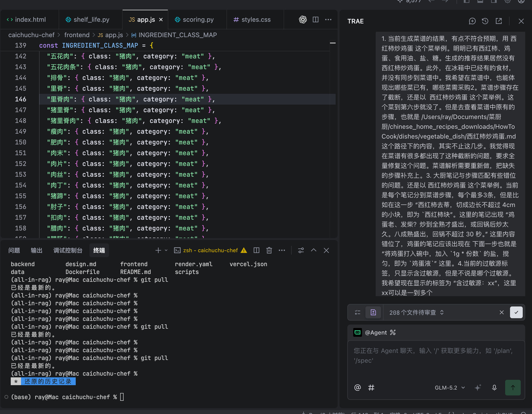The width and height of the screenshot is (532, 414).
Task: Start a new chat in TRAE panel
Action: [472, 21]
